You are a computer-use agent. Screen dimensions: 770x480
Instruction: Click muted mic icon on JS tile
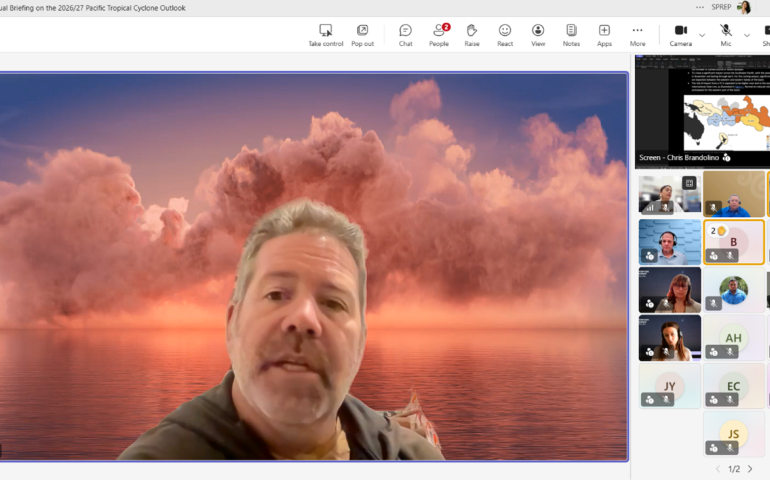coord(730,448)
